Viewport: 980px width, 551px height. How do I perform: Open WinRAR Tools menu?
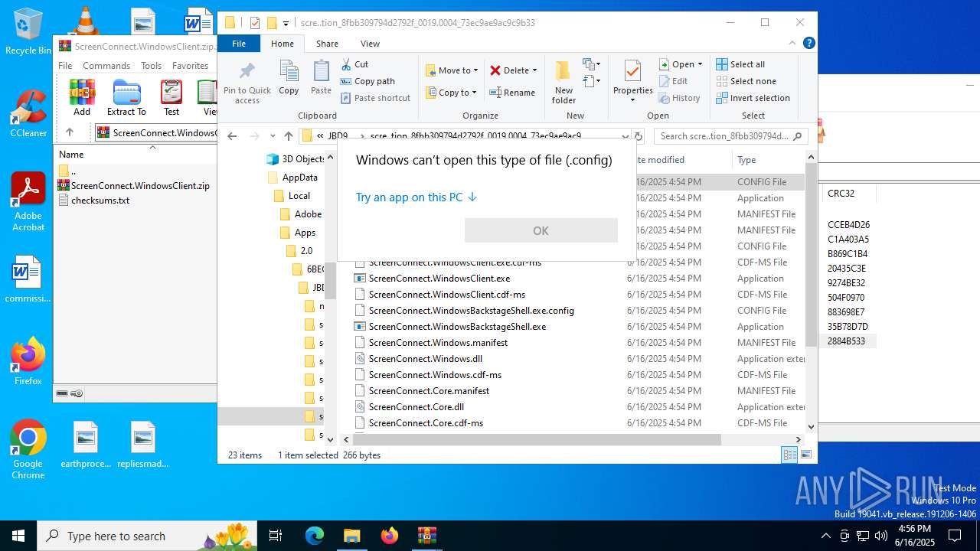pos(152,66)
